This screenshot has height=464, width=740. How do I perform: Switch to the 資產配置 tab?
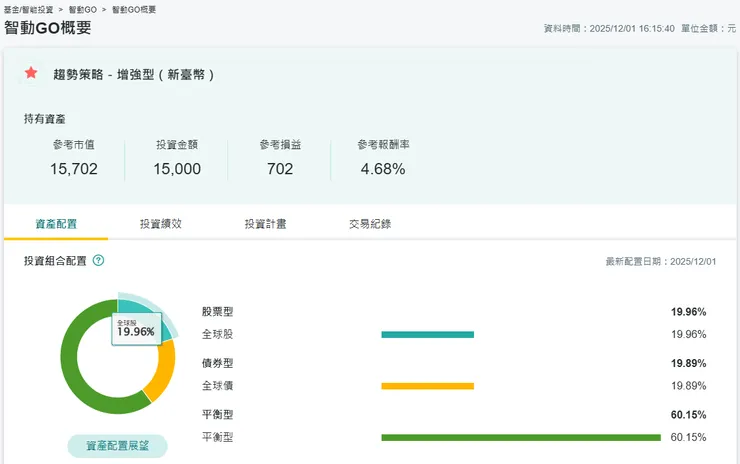click(56, 224)
